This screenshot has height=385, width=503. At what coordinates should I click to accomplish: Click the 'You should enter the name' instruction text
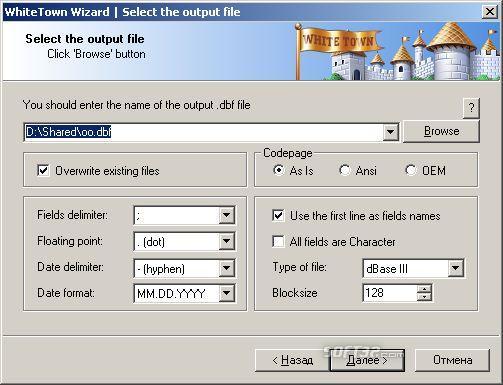point(136,105)
